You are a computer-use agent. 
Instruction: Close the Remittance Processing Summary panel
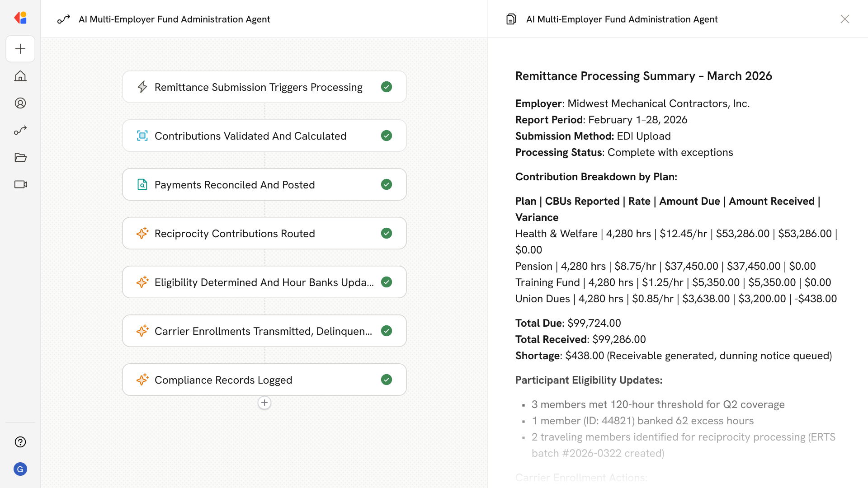pyautogui.click(x=844, y=19)
